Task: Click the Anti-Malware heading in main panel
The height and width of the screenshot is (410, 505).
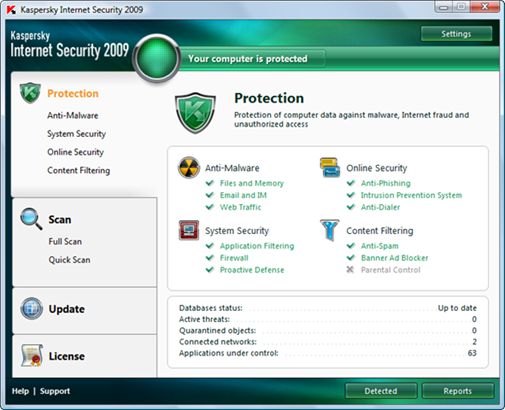Action: coord(232,168)
